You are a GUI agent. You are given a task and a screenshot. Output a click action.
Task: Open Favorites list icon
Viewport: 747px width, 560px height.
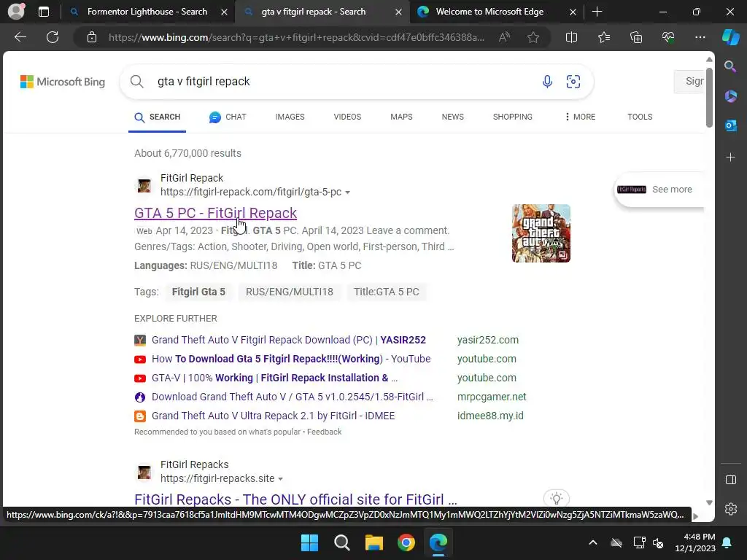pos(603,37)
